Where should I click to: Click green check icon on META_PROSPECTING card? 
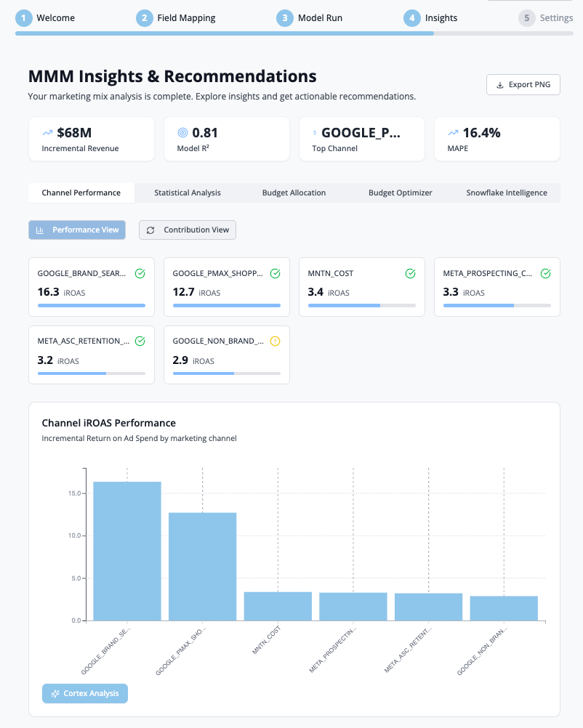545,274
